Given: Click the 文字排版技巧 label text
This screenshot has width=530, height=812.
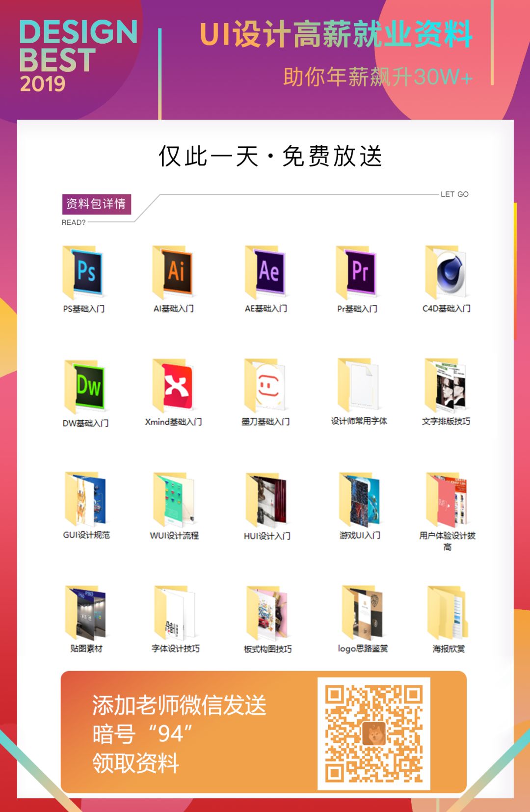Looking at the screenshot, I should coord(446,422).
